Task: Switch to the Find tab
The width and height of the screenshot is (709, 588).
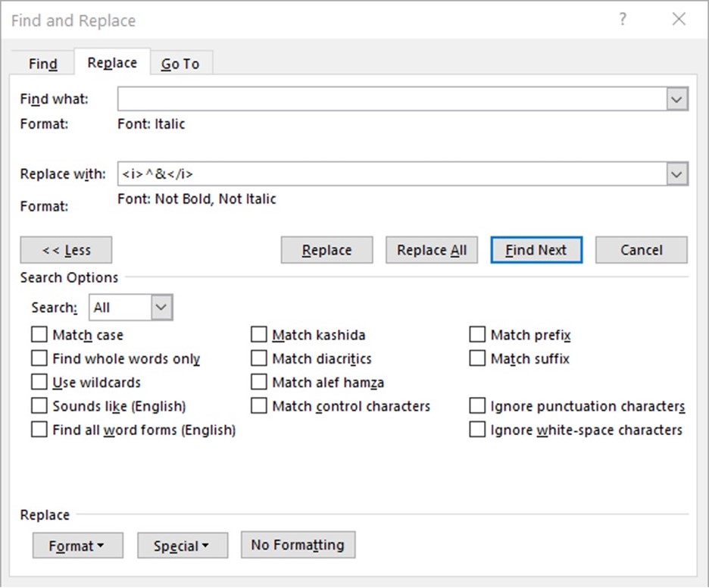Action: coord(42,64)
